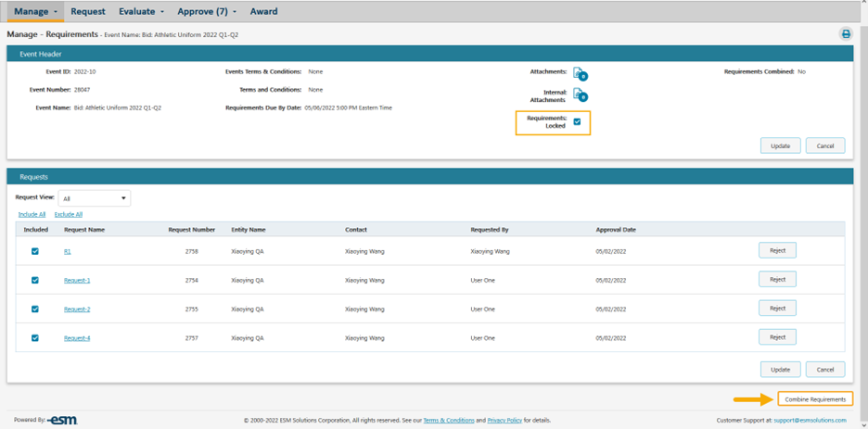868x429 pixels.
Task: Open the Terms & Conditions footer link
Action: pos(449,420)
